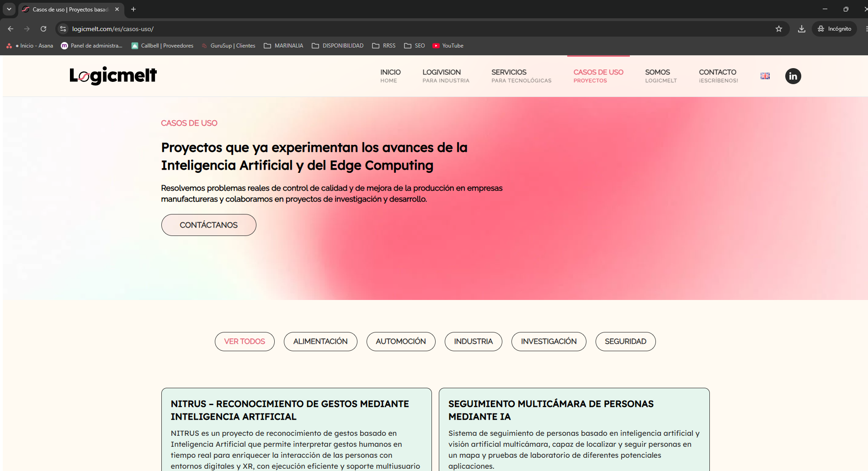Click the Incognito indicator button
Screen dimensions: 868x471
pos(835,29)
